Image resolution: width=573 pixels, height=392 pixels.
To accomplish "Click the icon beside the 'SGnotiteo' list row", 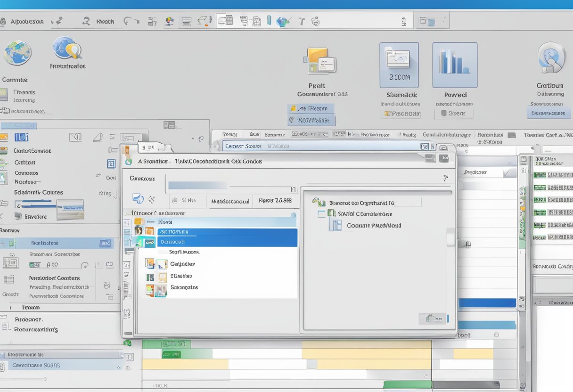I will (156, 277).
